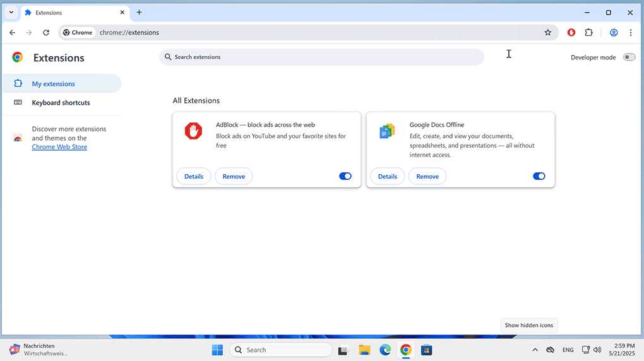Remove Google Docs Offline extension
644x361 pixels.
click(427, 176)
